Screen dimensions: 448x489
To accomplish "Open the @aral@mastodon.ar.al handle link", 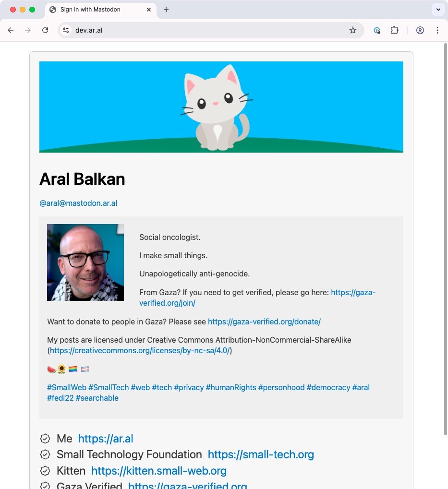I will pyautogui.click(x=78, y=203).
